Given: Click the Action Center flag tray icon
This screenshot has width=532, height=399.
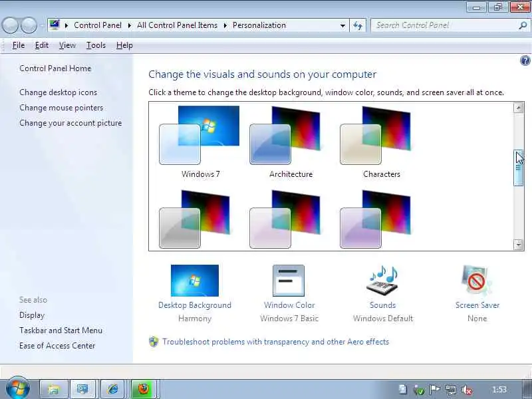Looking at the screenshot, I should (435, 390).
